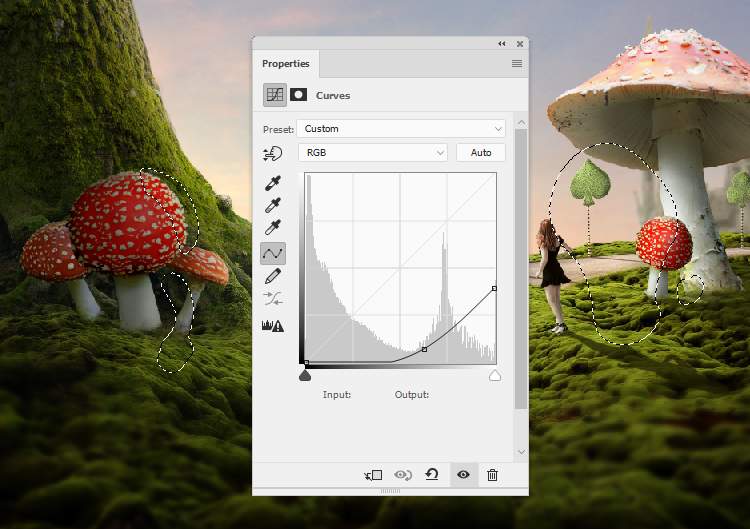This screenshot has width=750, height=529.
Task: Select the draw curve pencil tool
Action: [273, 277]
